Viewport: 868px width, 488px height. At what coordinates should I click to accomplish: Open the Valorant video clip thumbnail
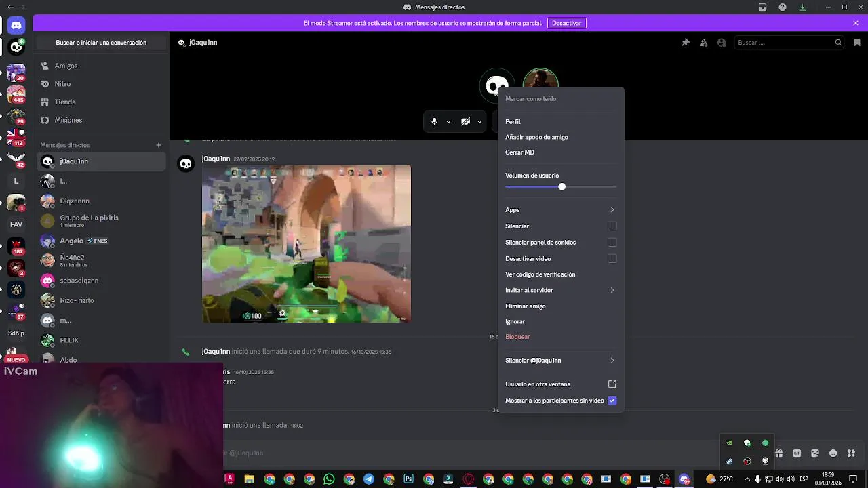307,244
